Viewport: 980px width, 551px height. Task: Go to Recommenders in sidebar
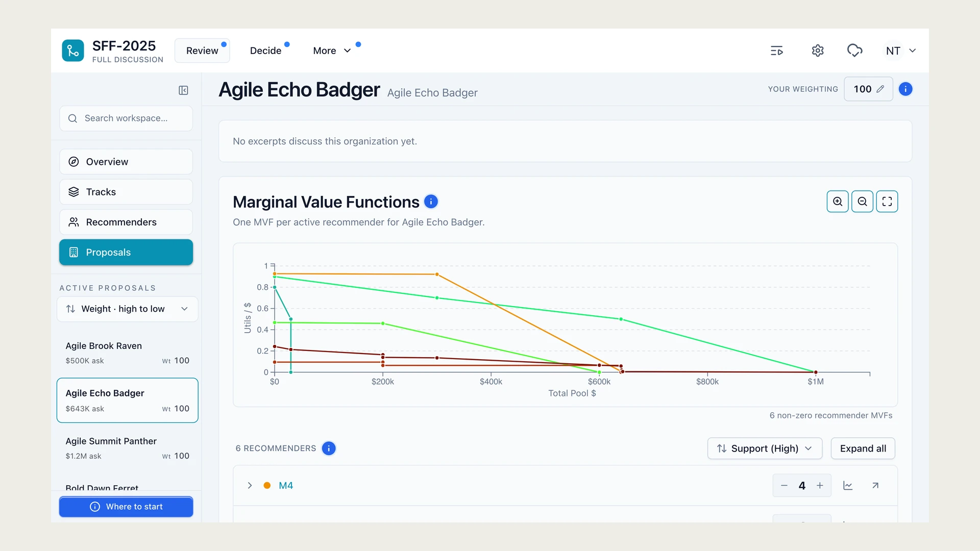(126, 222)
